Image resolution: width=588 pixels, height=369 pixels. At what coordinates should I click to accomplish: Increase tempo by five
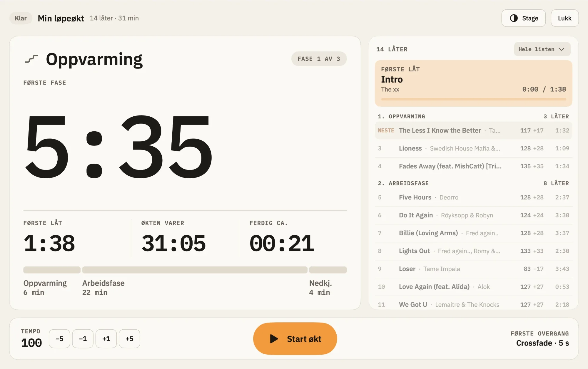[129, 339]
